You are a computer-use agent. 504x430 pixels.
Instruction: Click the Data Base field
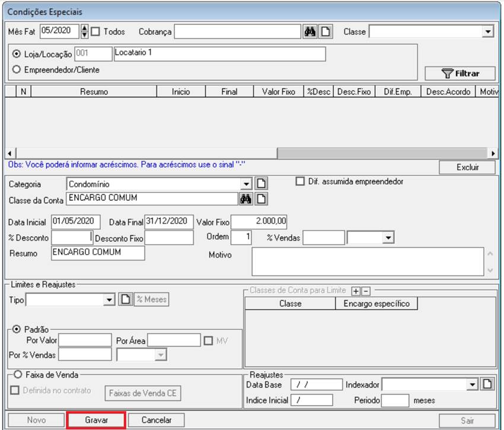pos(317,384)
